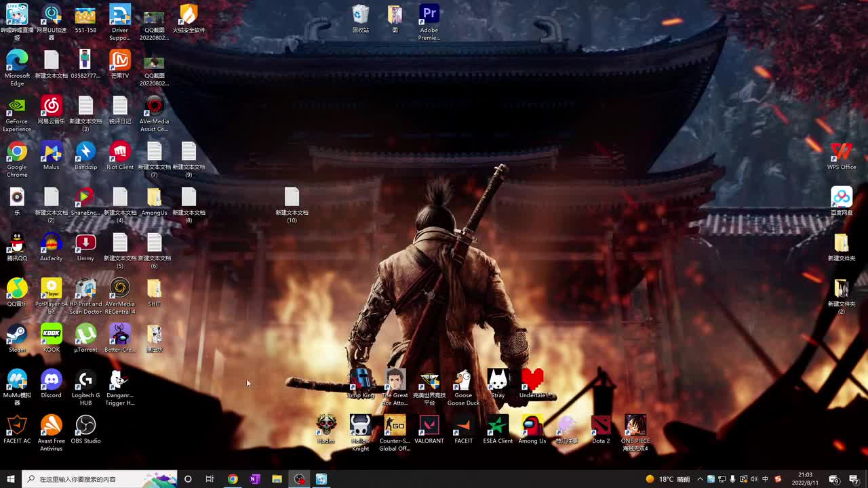Click the AVerMedia RECentral 4 icon
868x488 pixels.
(x=120, y=296)
